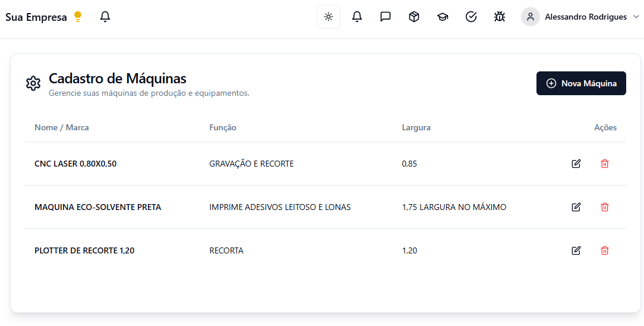Expand the Alessandro Rodrigues user menu
This screenshot has width=644, height=326.
coord(585,17)
